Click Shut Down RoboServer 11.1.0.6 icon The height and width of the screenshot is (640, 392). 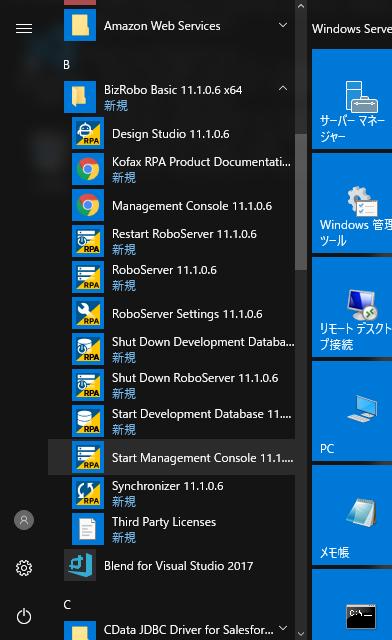coord(88,385)
